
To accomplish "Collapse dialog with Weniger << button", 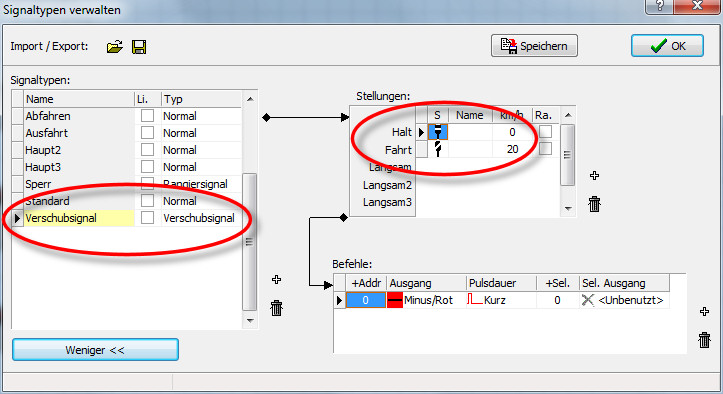I will pos(95,350).
